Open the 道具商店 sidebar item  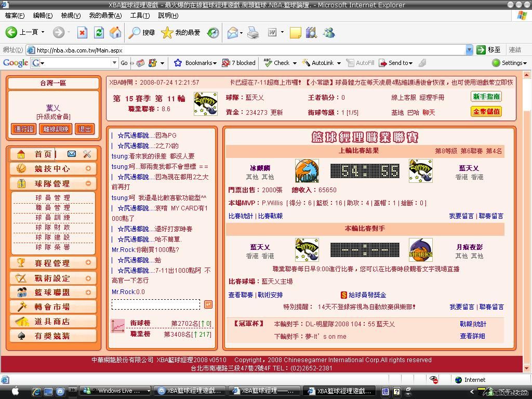[x=53, y=321]
